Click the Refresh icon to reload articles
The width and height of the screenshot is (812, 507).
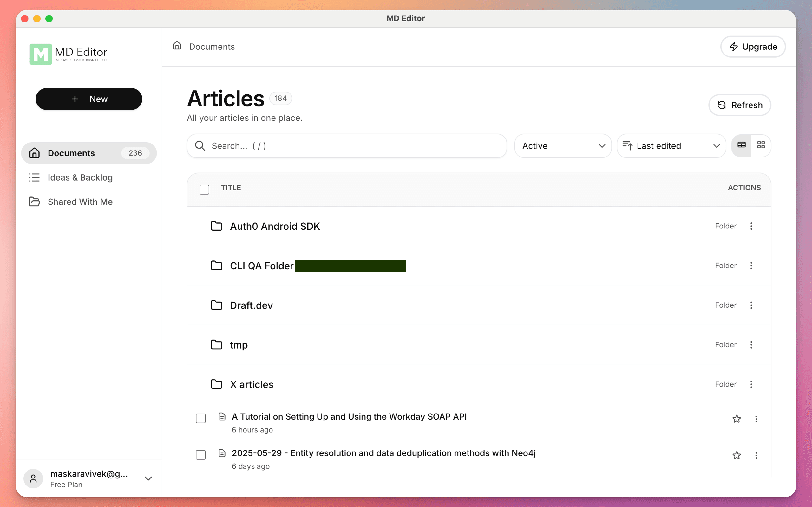pyautogui.click(x=722, y=105)
